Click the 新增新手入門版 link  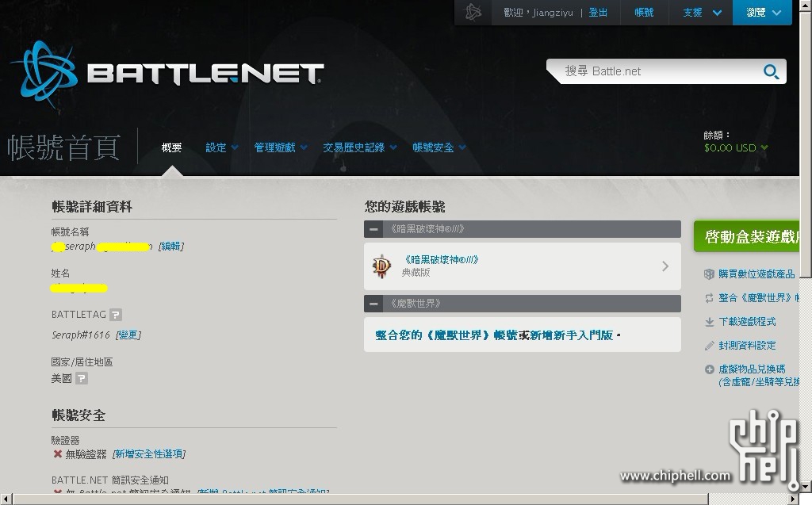pyautogui.click(x=571, y=335)
